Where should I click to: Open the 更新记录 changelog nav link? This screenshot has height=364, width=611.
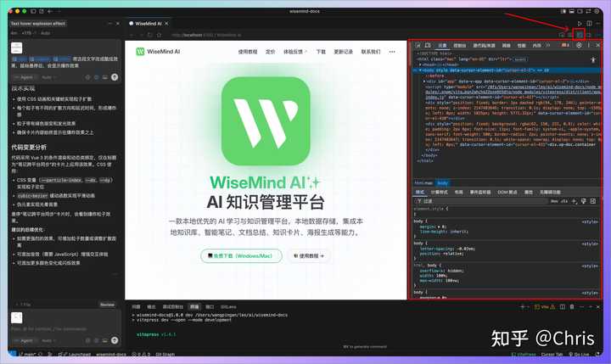point(344,52)
